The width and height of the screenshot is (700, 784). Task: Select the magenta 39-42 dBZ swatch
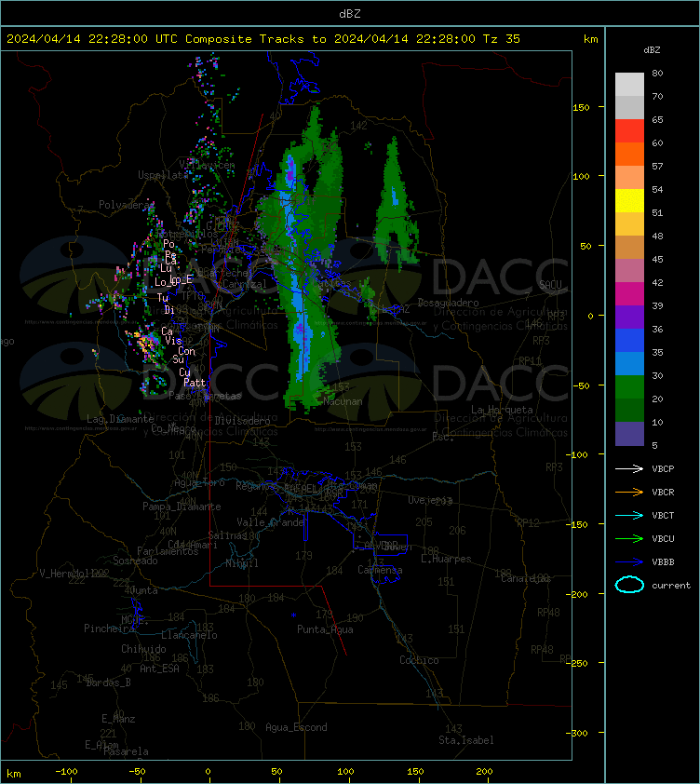pos(629,294)
